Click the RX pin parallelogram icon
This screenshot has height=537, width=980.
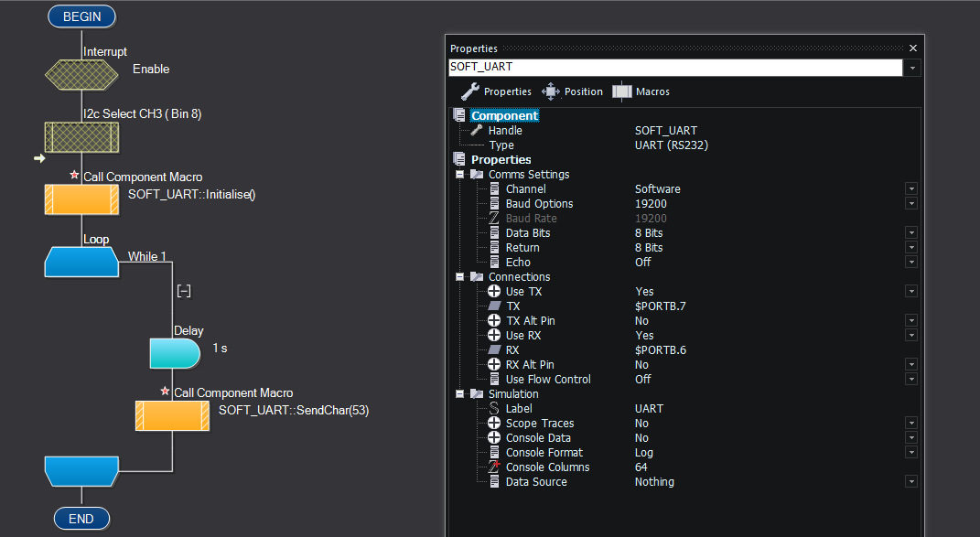(x=494, y=350)
